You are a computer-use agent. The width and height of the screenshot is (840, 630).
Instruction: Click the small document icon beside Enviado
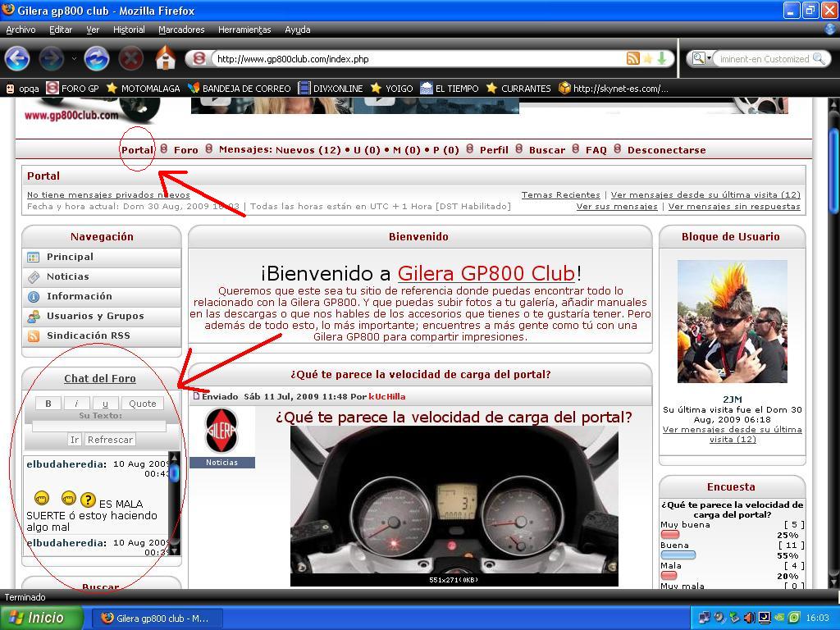[196, 396]
